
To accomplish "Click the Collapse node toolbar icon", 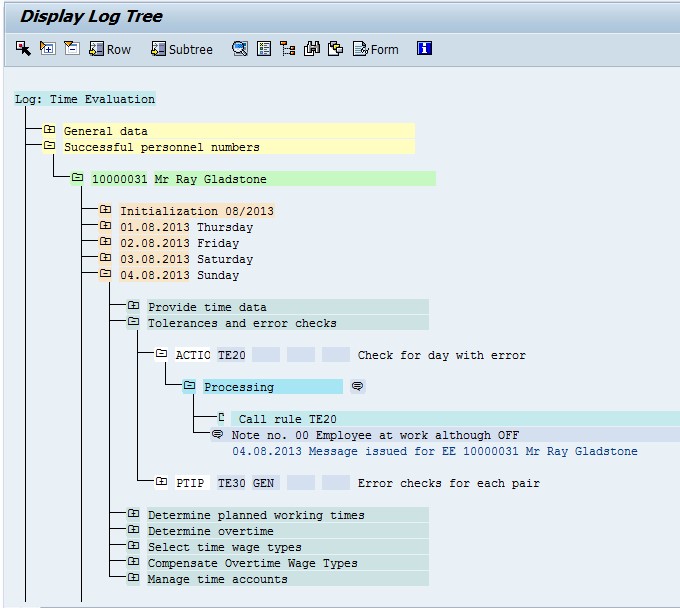I will coord(71,48).
